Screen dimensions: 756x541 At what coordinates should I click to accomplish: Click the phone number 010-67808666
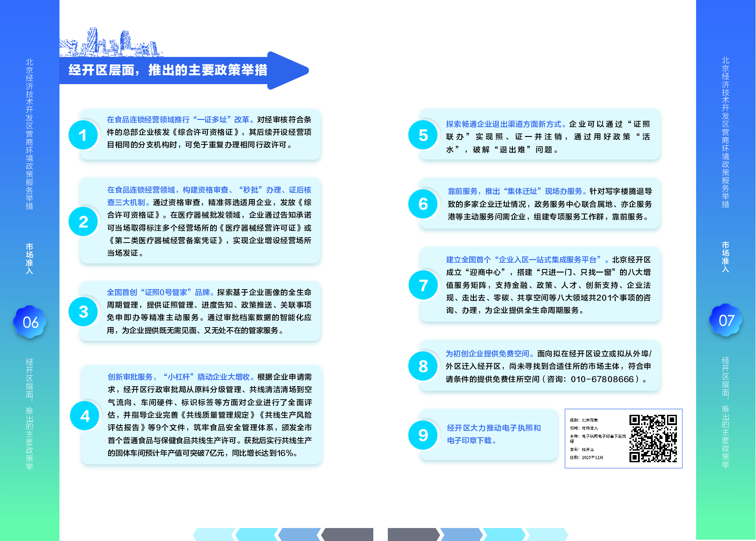pyautogui.click(x=602, y=379)
